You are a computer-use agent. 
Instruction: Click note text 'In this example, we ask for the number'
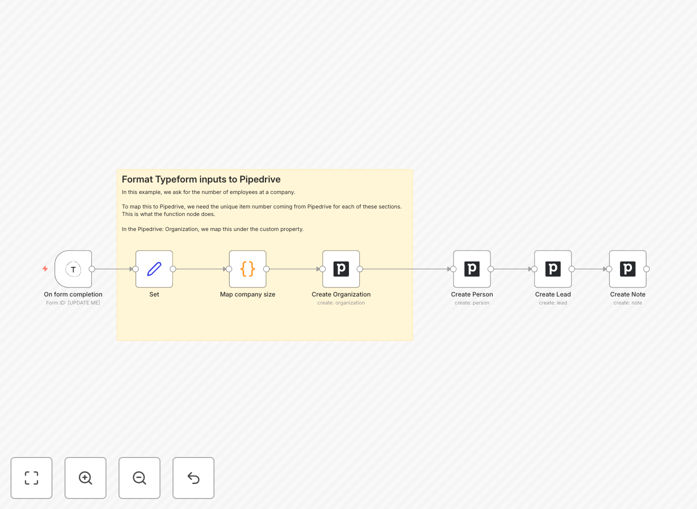(x=172, y=192)
